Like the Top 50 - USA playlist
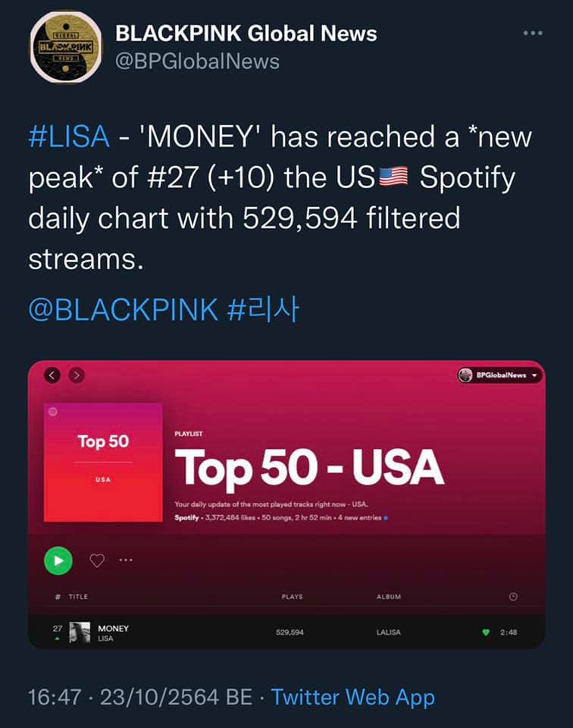573x728 pixels. (96, 560)
